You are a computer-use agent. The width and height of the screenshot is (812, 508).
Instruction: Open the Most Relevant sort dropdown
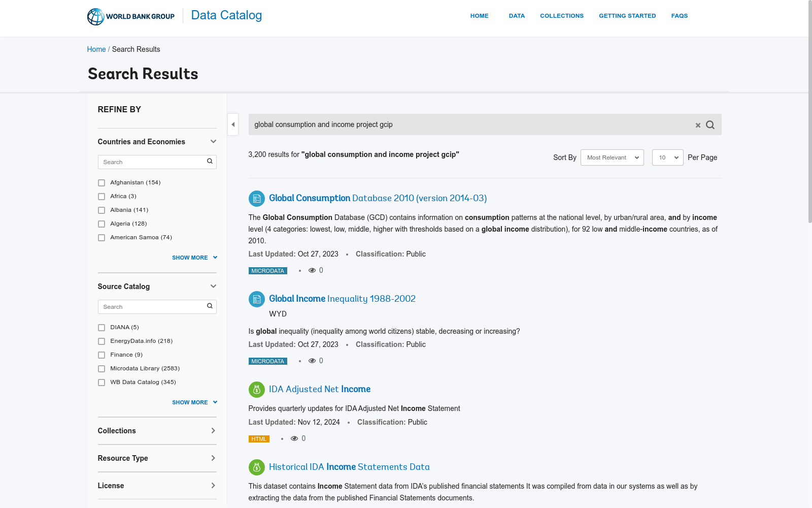pyautogui.click(x=612, y=157)
